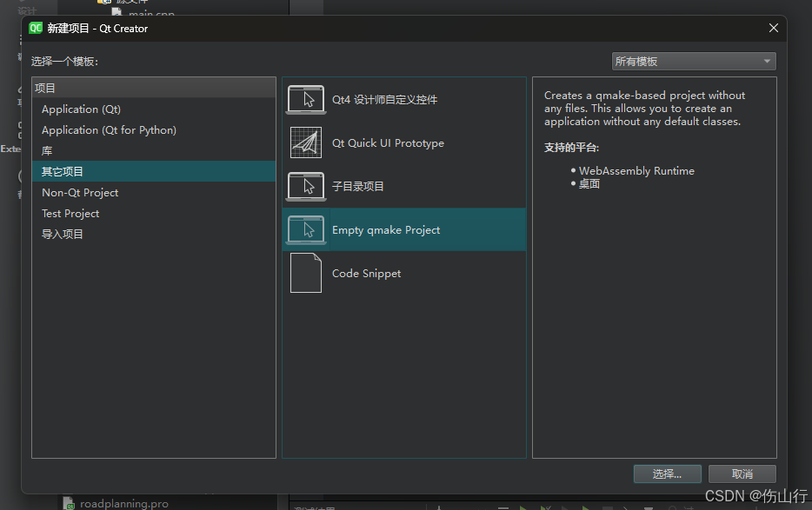Click the Qt Quick UI Prototype paper plane icon

[306, 142]
